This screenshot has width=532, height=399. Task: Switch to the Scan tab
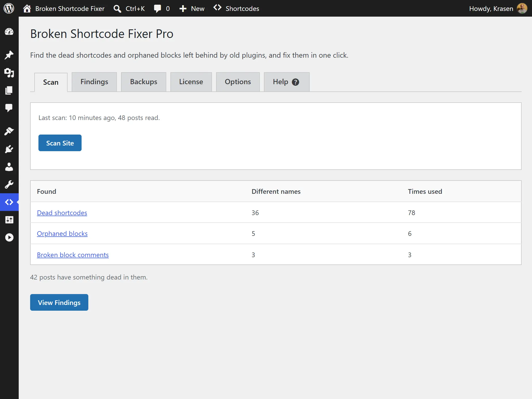51,82
